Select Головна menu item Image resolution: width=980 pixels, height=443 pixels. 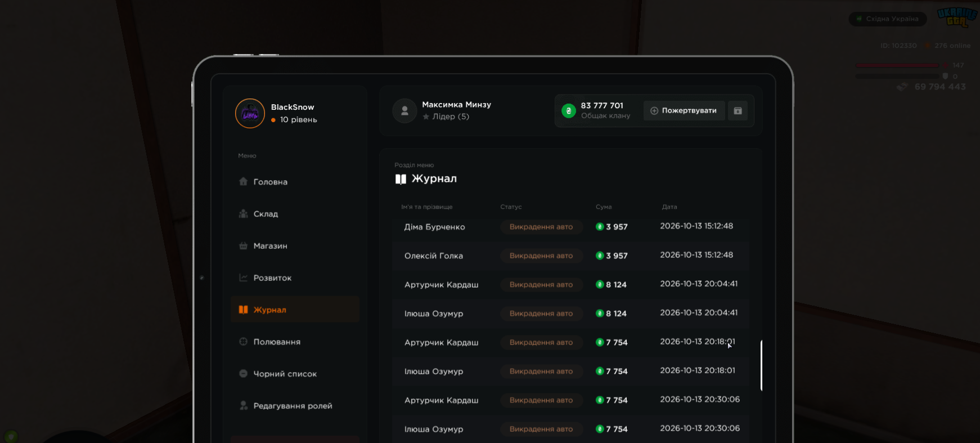(295, 182)
